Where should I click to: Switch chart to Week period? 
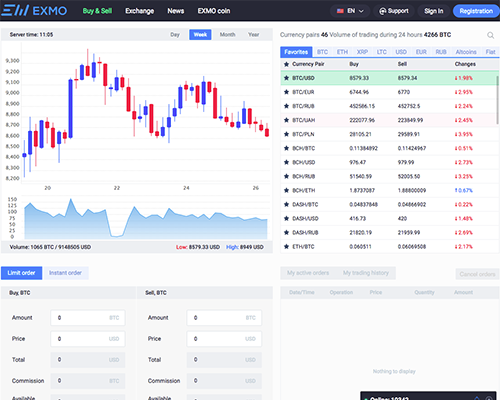200,35
